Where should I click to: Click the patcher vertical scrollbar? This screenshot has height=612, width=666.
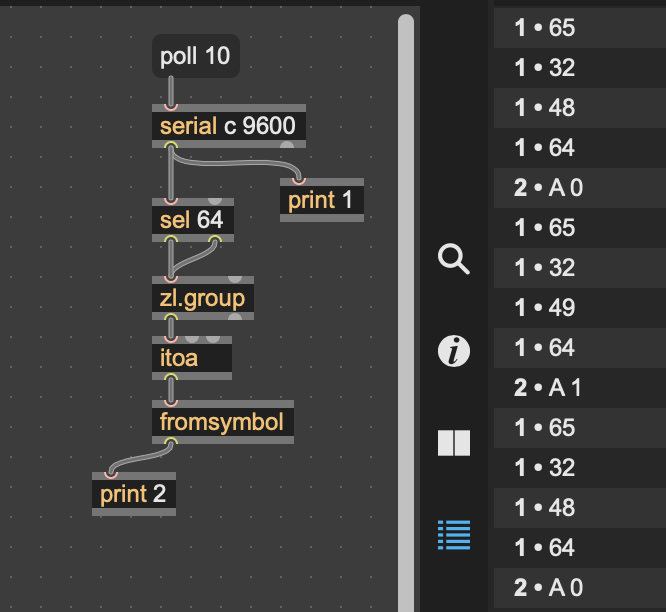[406, 300]
